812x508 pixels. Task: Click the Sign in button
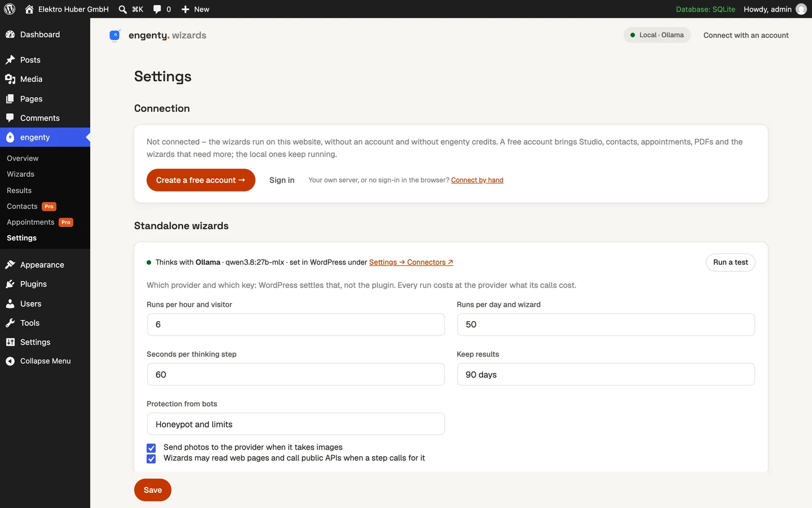click(282, 180)
